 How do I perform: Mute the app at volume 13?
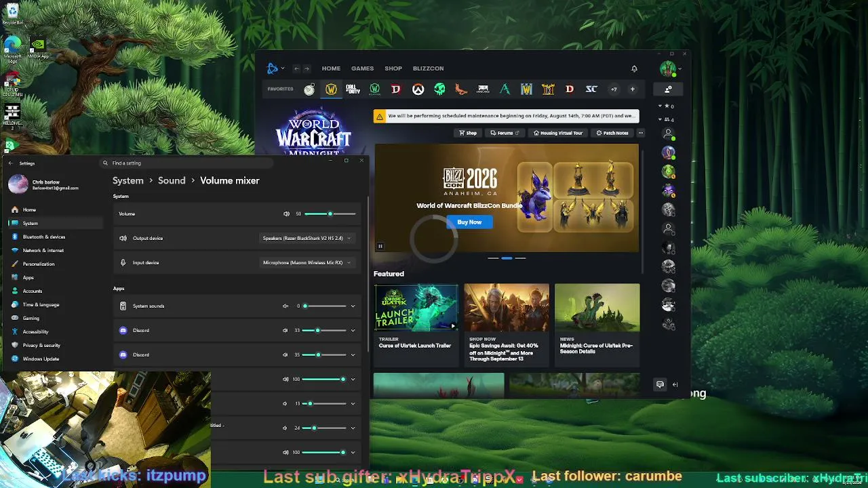[285, 404]
